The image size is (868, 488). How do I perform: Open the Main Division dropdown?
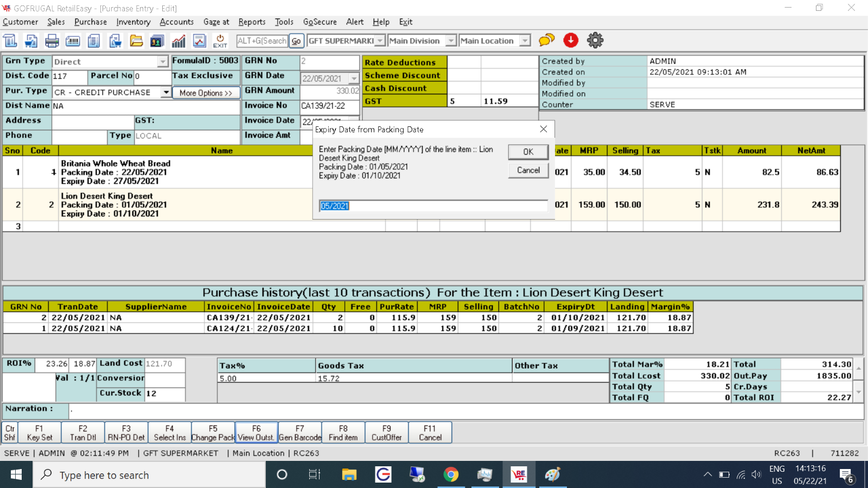451,41
